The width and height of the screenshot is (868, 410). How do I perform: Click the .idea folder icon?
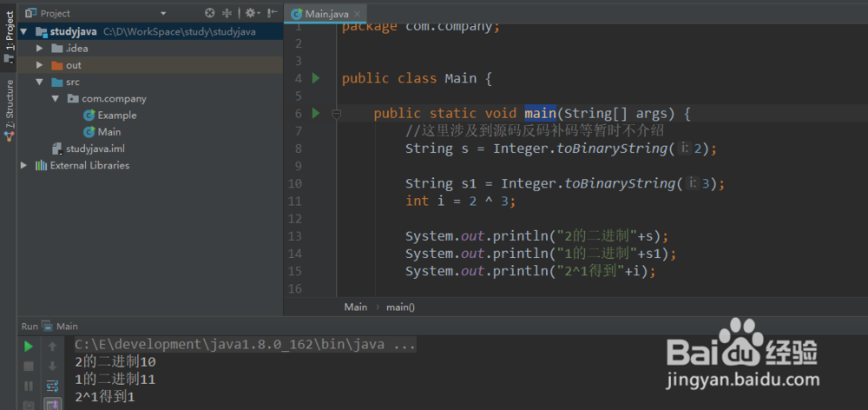[57, 48]
